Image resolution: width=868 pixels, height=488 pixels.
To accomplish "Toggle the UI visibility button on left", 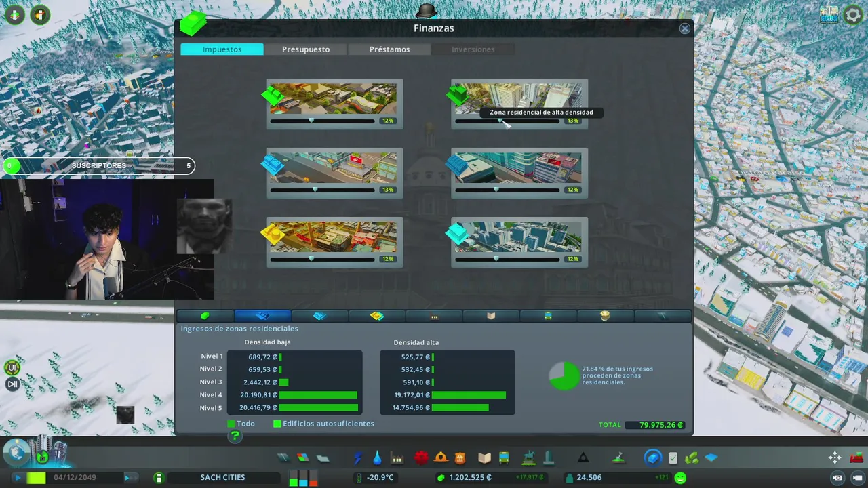I will (x=12, y=368).
